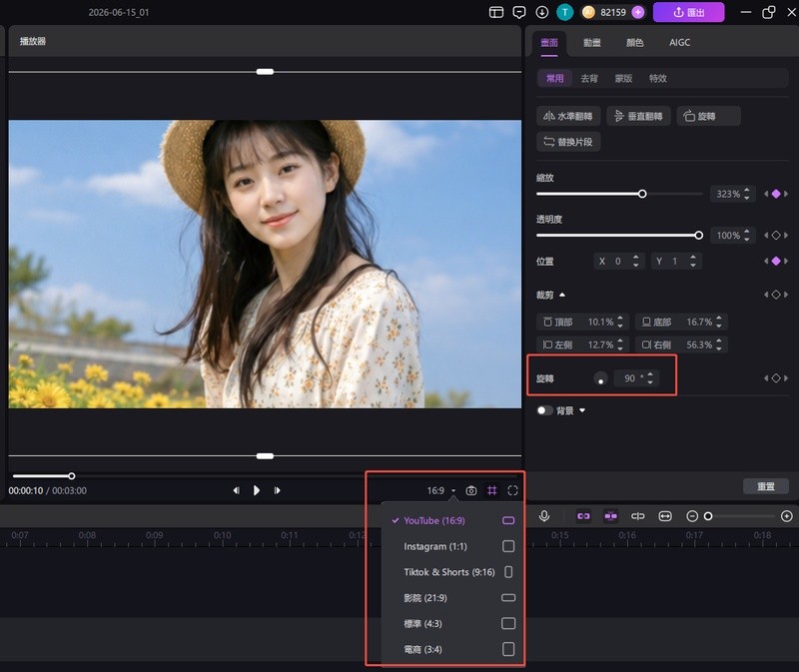Screen dimensions: 799x672
Task: Select Instagram (1:1) aspect ratio
Action: tap(452, 546)
